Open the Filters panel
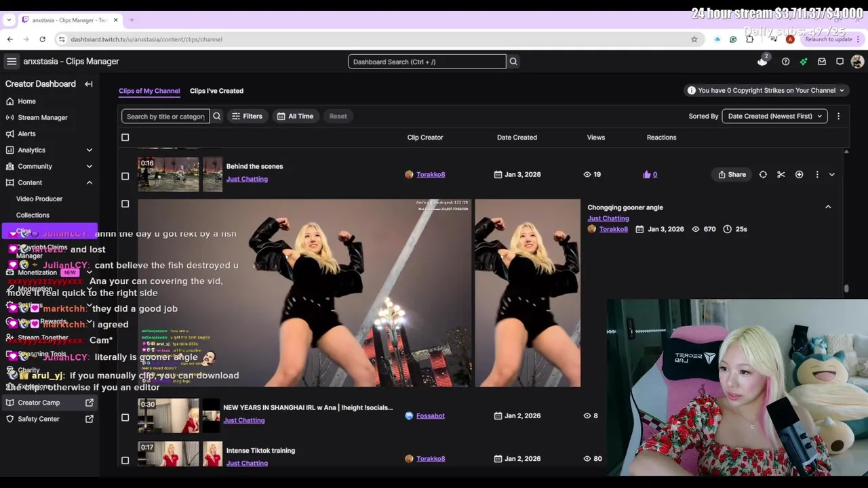This screenshot has height=488, width=868. (247, 117)
